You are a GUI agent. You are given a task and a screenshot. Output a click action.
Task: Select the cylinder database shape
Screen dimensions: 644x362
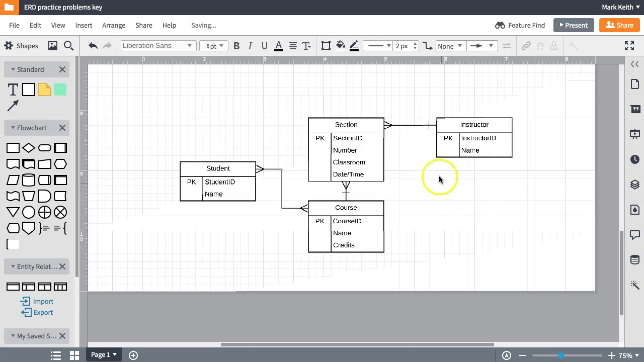pyautogui.click(x=29, y=180)
